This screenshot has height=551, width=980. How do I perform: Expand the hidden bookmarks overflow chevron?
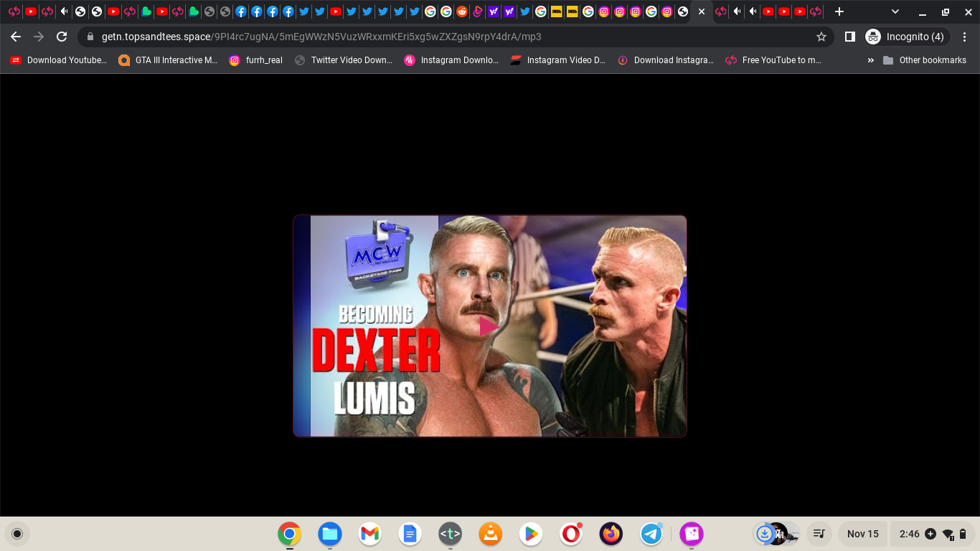[870, 60]
